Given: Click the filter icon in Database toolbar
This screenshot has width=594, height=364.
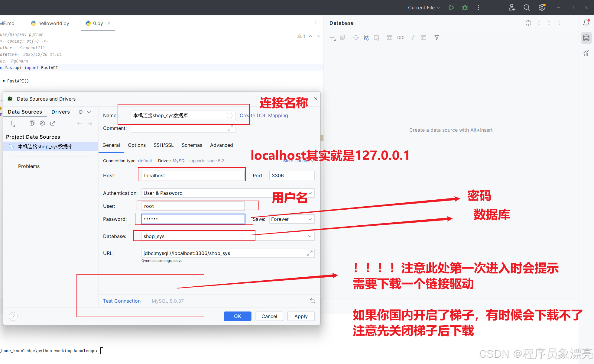Looking at the screenshot, I should (437, 37).
